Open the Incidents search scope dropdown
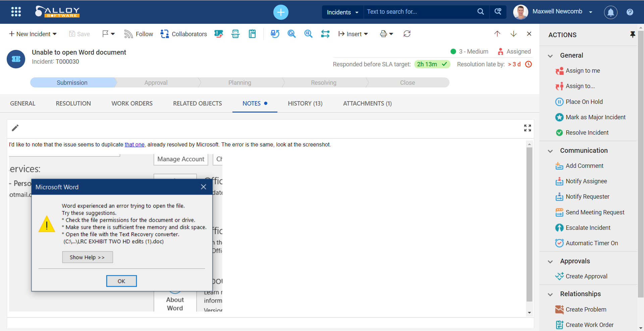The height and width of the screenshot is (331, 644). pyautogui.click(x=342, y=12)
